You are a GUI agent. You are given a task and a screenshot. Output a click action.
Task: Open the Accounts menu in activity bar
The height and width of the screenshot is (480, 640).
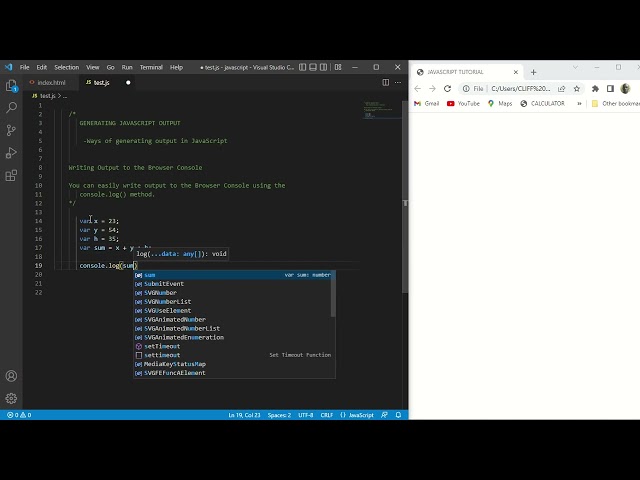(11, 376)
